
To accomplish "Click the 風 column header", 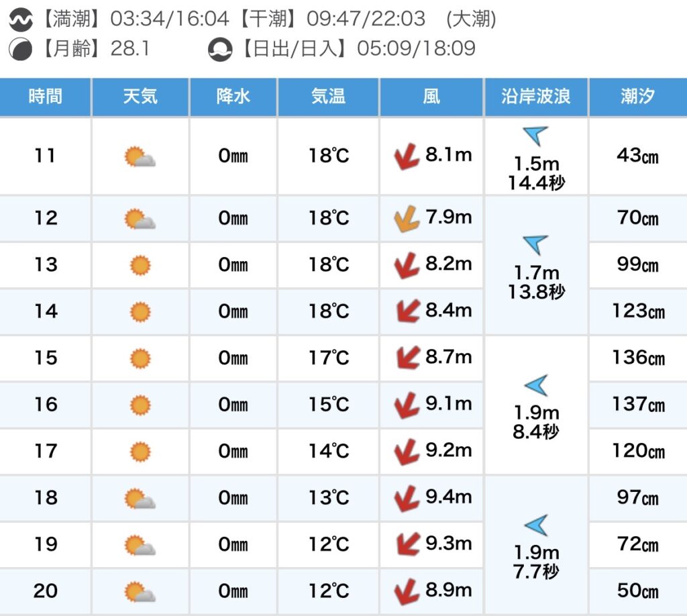I will 431,97.
